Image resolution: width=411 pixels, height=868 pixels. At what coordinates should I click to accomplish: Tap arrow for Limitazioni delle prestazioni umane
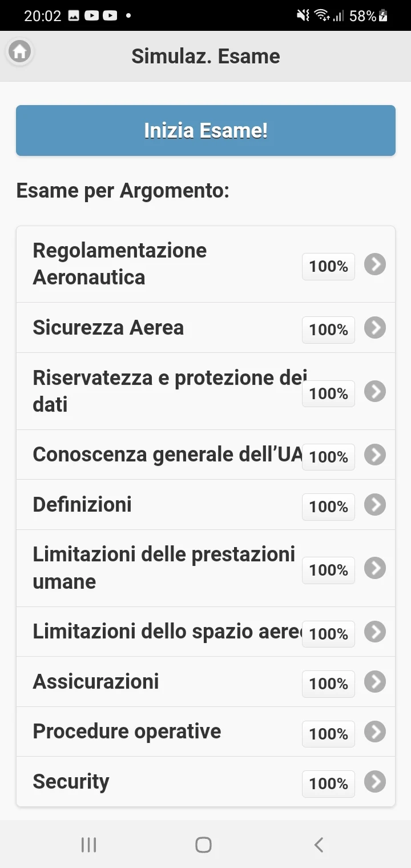coord(375,568)
